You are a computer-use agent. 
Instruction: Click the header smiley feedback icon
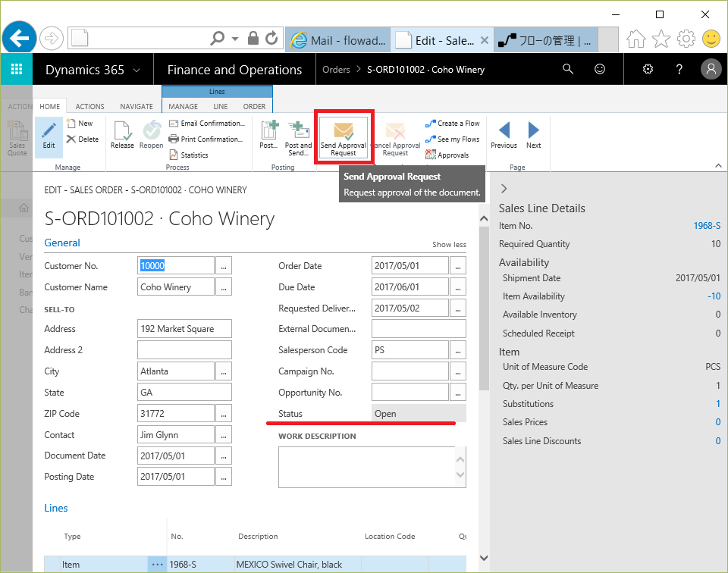[600, 69]
